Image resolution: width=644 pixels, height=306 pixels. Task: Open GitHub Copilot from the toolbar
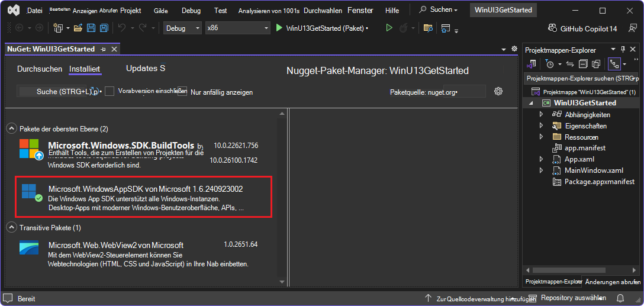[582, 28]
